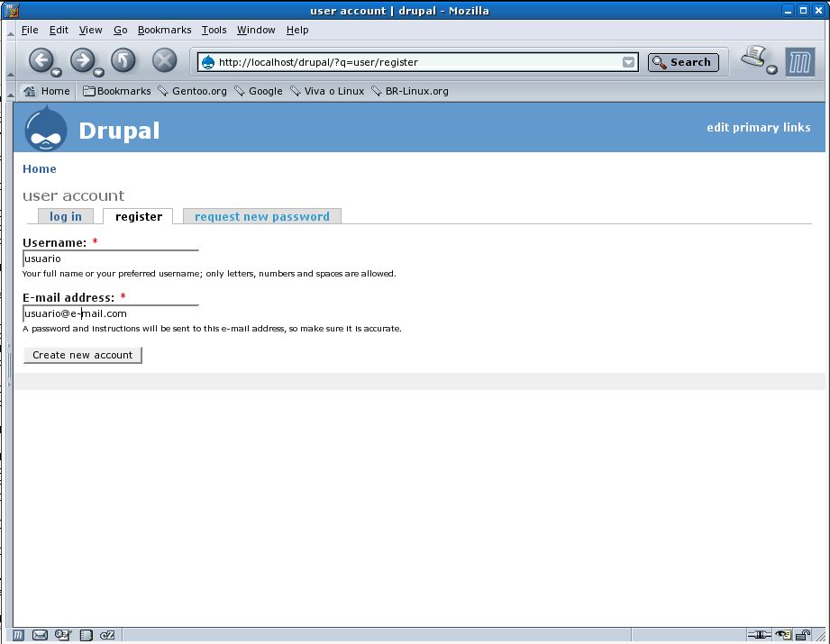The image size is (830, 644).
Task: Open the Go menu
Action: click(120, 30)
